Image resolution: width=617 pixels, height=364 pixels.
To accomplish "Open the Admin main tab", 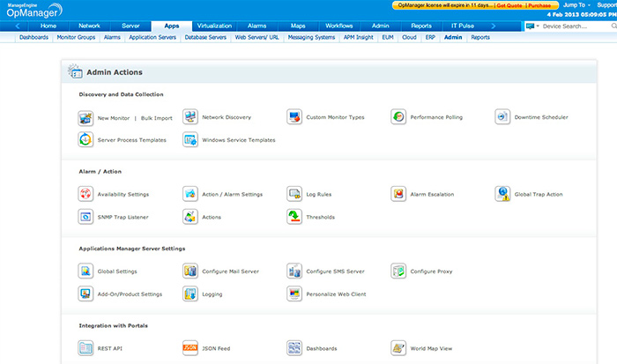I will (x=381, y=26).
